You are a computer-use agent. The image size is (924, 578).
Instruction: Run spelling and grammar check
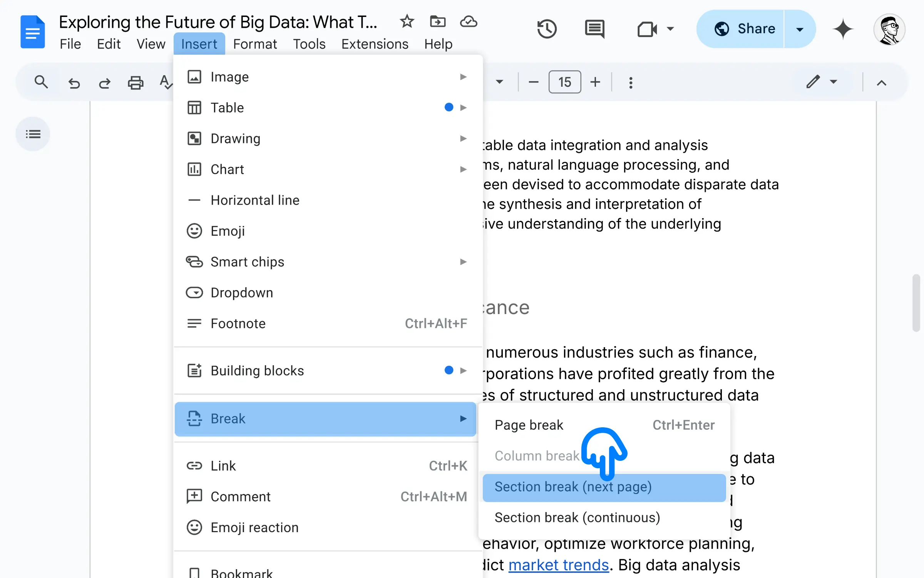(x=166, y=82)
